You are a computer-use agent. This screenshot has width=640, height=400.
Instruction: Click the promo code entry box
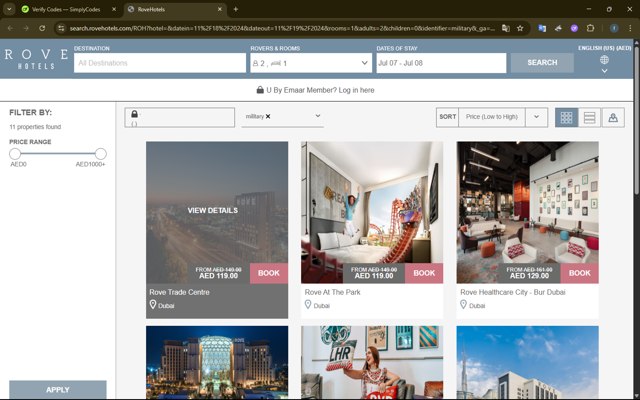coord(180,118)
